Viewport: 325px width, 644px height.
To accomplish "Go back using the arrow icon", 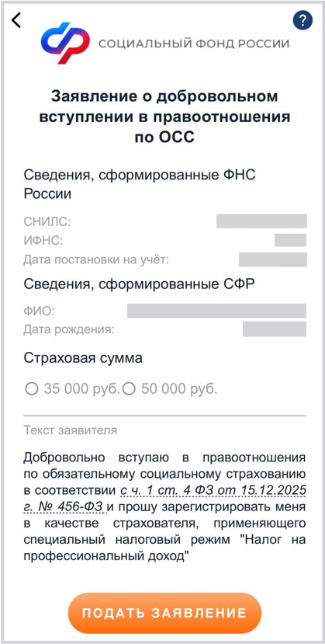I will [x=16, y=20].
